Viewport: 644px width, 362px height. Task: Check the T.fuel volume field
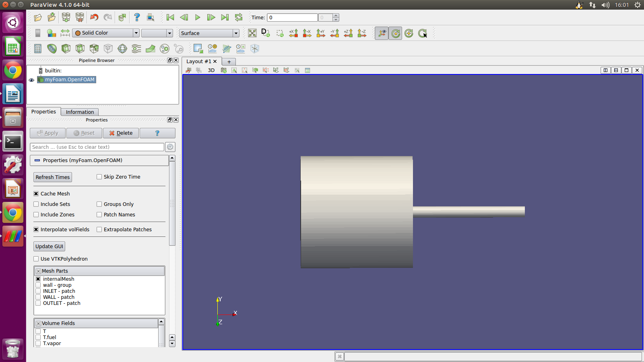(x=38, y=337)
